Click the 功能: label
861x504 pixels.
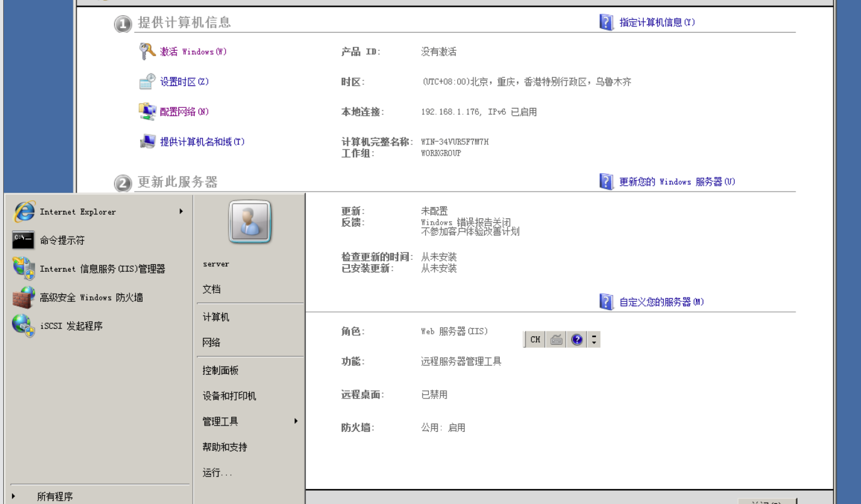coord(353,362)
